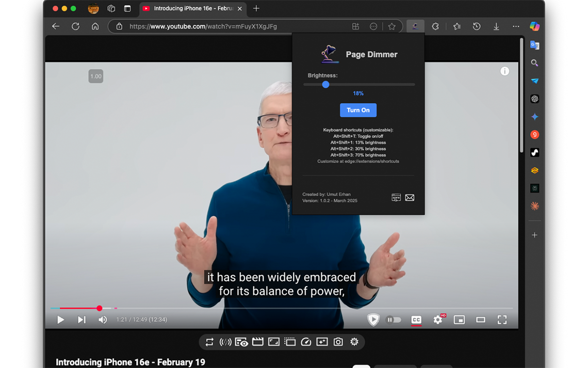Click the Turn On button
Screen dimensions: 588x368
tap(358, 110)
